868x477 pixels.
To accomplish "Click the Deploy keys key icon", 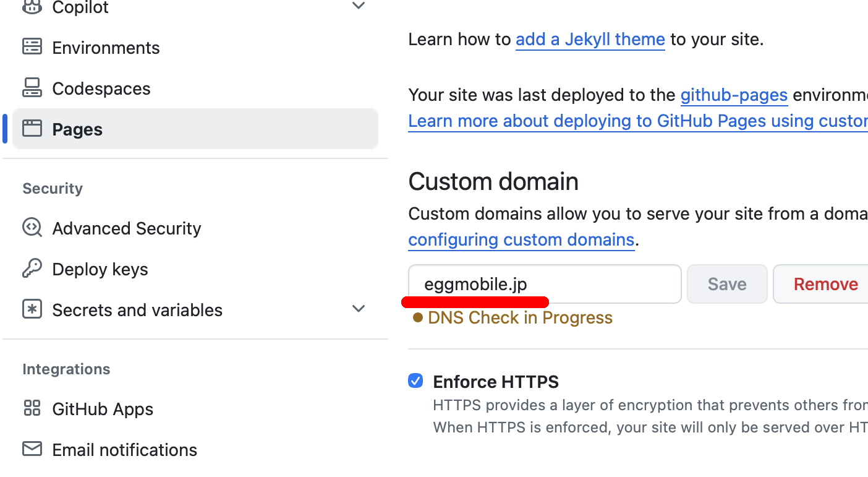I will (x=31, y=269).
